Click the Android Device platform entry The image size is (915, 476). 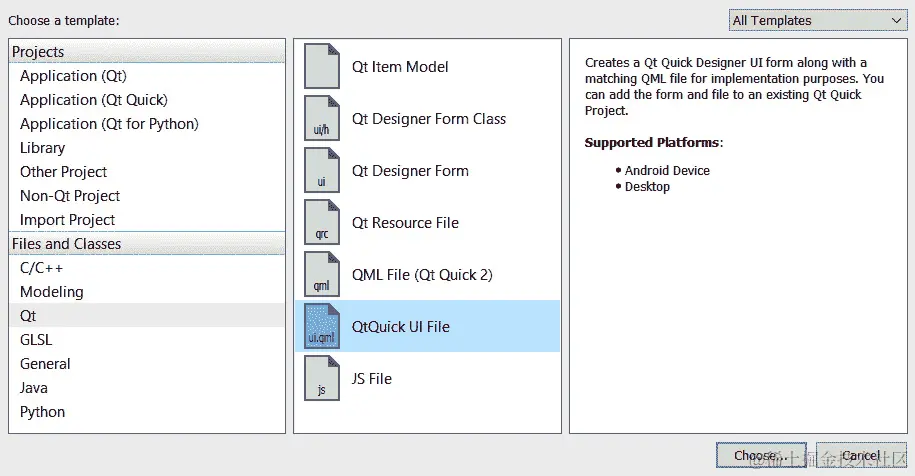667,170
